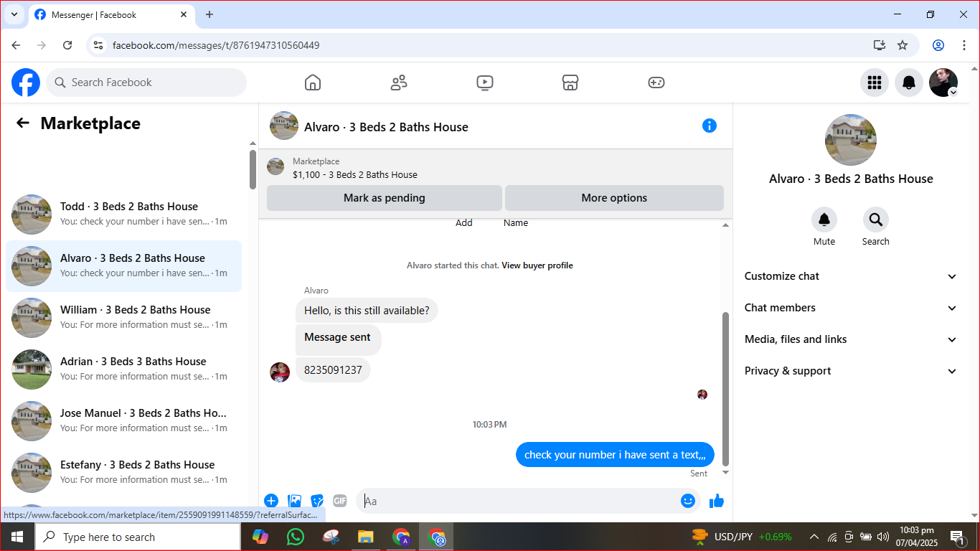Mute this chat with bell icon
This screenshot has height=551, width=980.
(x=824, y=220)
